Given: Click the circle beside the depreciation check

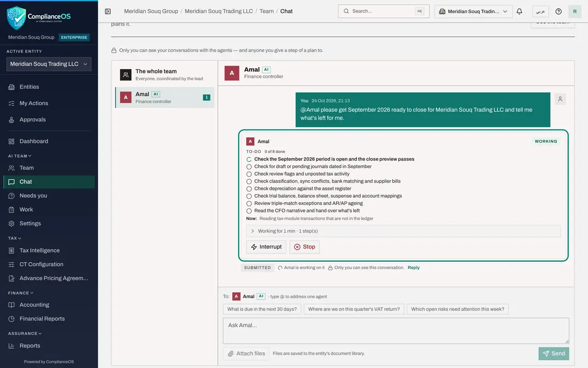Looking at the screenshot, I should pos(249,189).
